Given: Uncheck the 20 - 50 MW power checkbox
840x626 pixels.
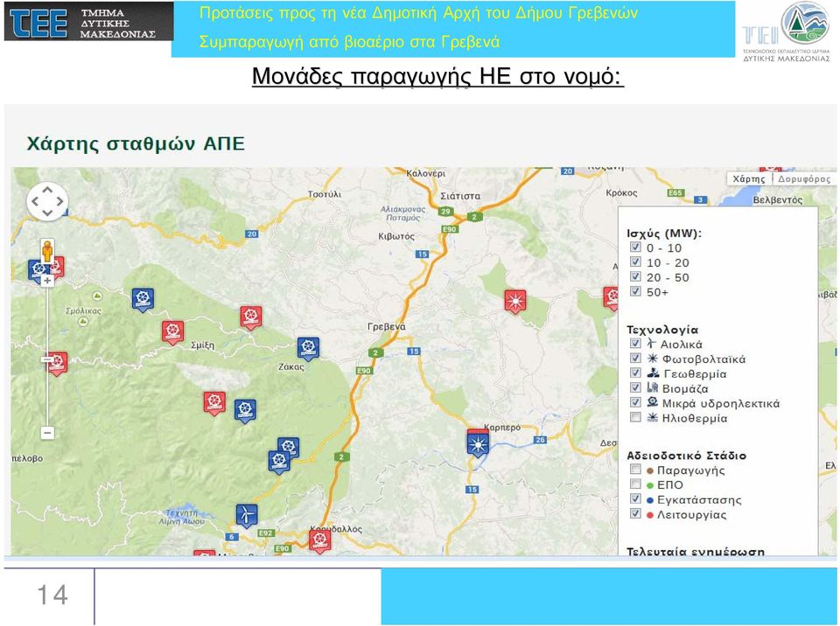Looking at the screenshot, I should tap(635, 276).
